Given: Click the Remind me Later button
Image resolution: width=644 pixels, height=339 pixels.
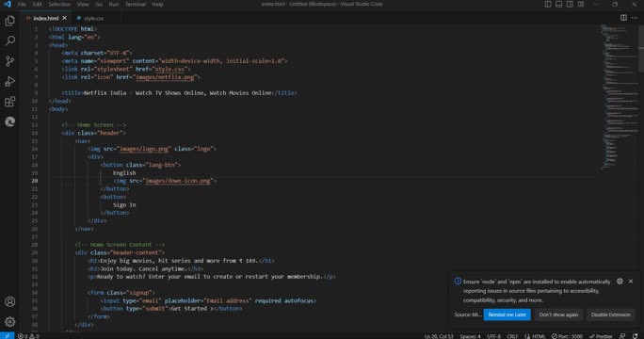Looking at the screenshot, I should pos(507,315).
